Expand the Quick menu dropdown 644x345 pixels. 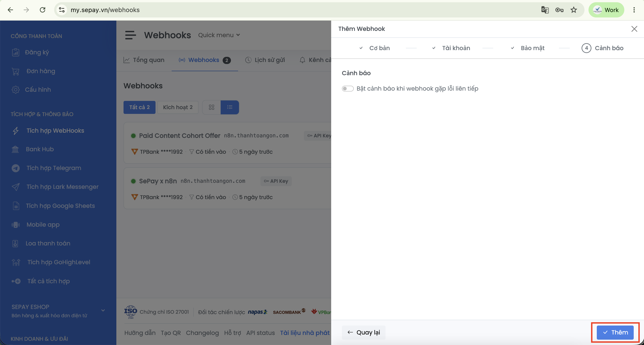(x=219, y=35)
